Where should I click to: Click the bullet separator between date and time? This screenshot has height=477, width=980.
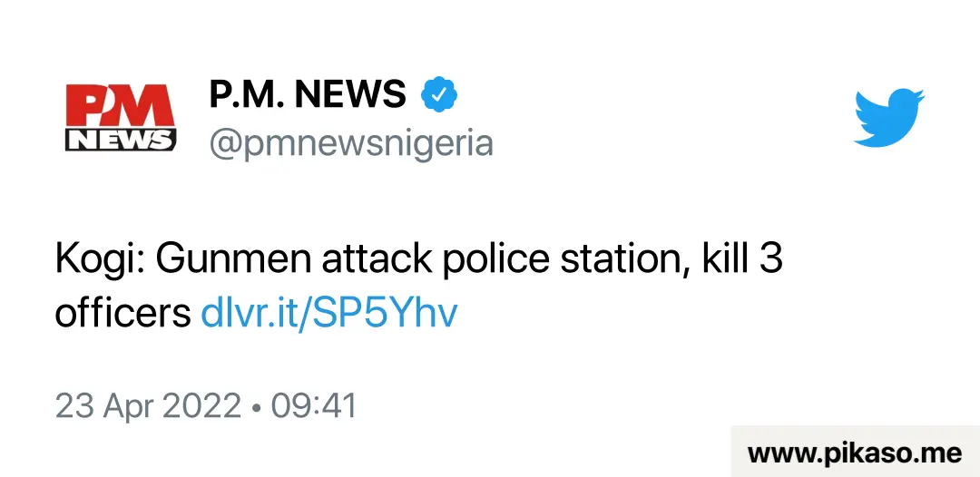click(256, 407)
